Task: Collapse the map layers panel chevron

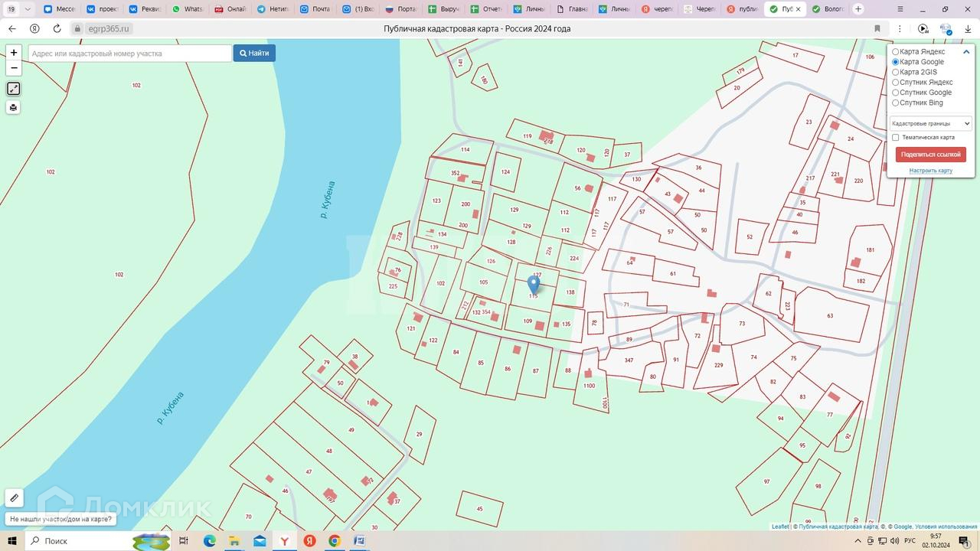Action: [966, 52]
